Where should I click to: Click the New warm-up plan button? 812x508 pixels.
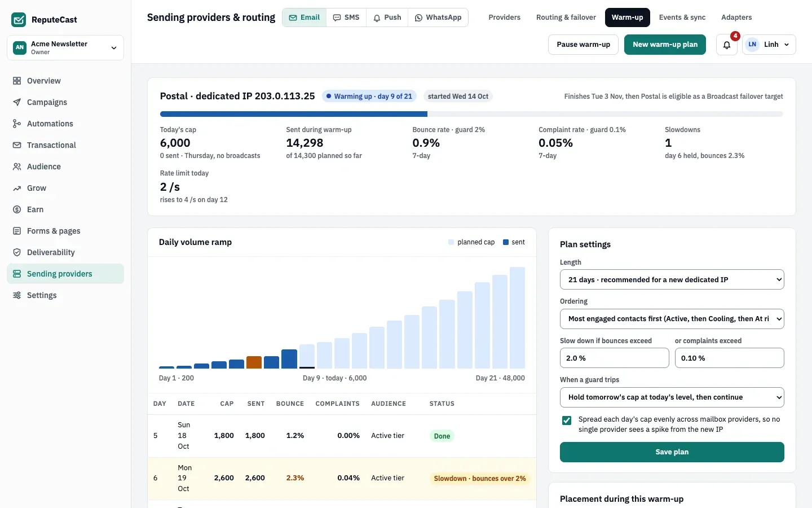(665, 45)
